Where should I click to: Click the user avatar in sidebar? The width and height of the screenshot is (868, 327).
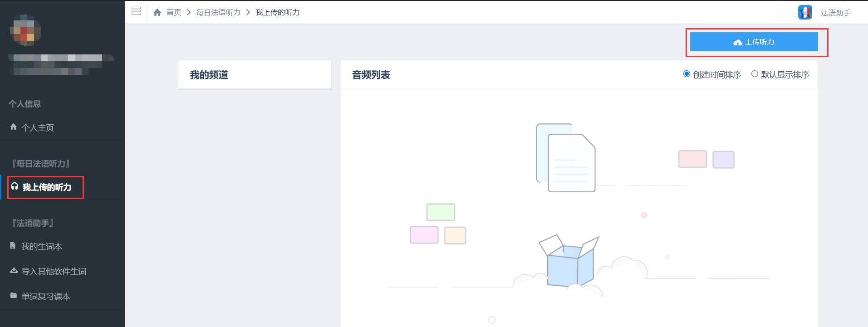[x=25, y=30]
